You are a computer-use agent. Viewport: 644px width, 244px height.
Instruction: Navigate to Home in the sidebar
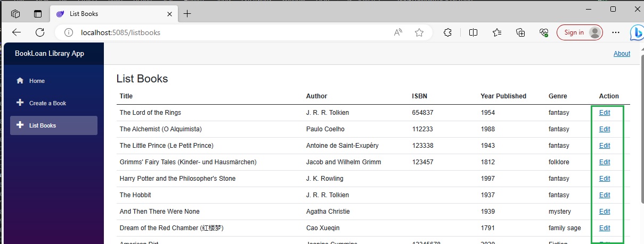click(53, 81)
